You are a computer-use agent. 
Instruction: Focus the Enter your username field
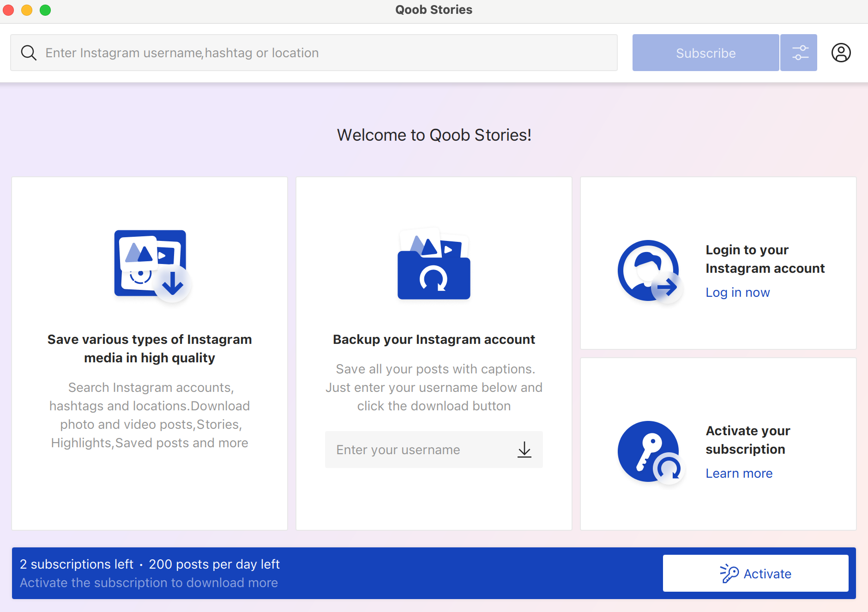434,450
